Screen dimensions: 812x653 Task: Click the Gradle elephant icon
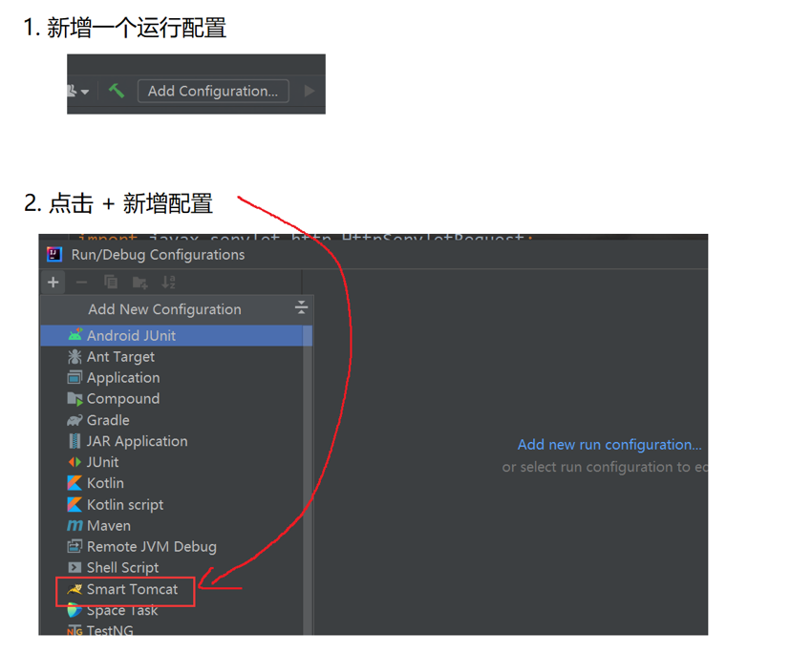(75, 420)
